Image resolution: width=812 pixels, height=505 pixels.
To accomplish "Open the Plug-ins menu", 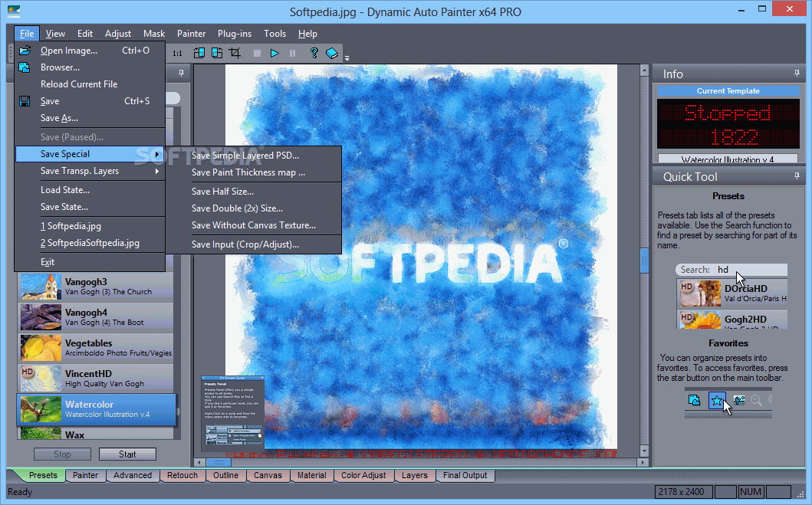I will point(235,34).
